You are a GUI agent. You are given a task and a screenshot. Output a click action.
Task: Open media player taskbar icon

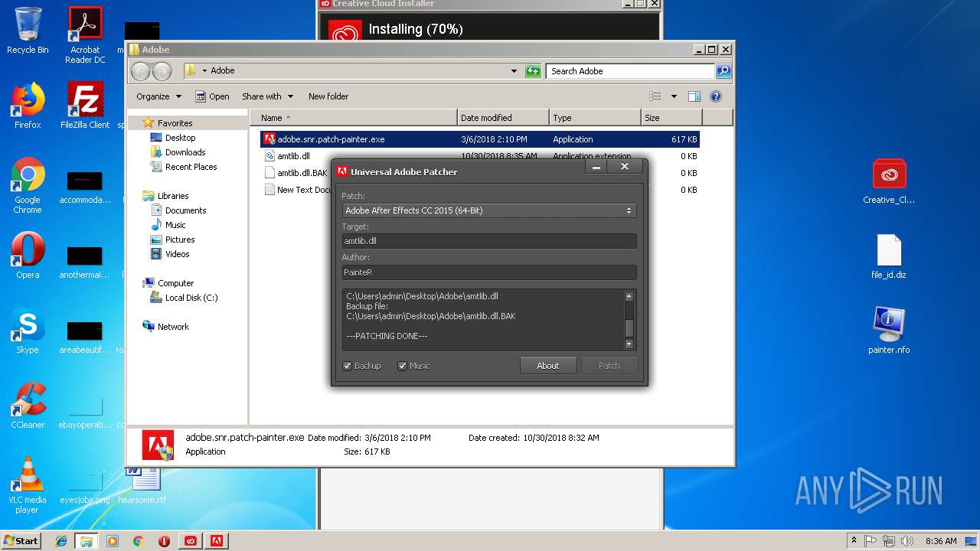coord(113,541)
